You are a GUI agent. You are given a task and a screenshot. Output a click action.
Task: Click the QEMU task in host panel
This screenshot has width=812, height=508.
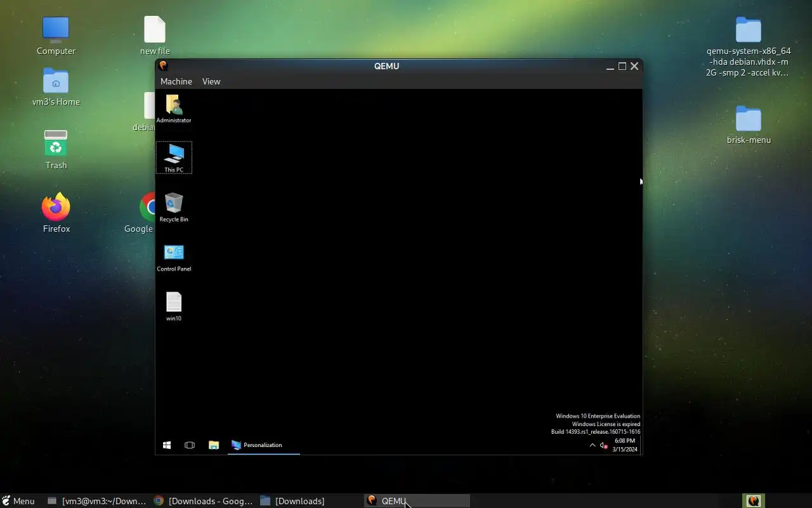tap(417, 501)
